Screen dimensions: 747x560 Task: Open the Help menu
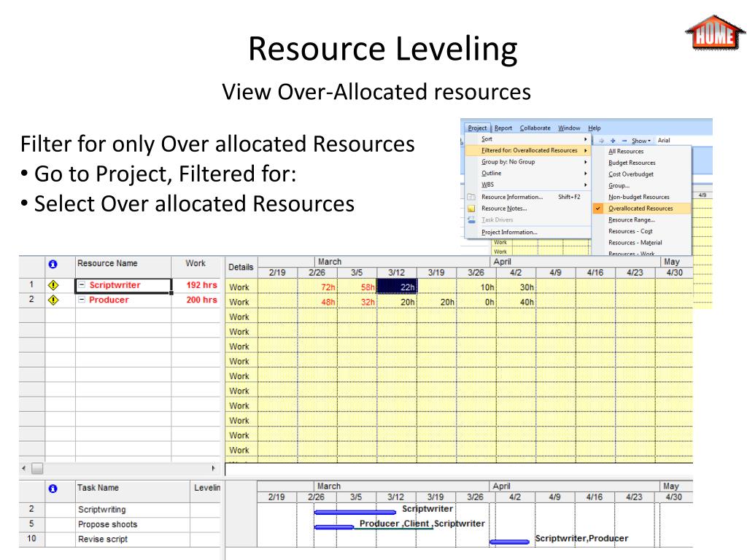click(594, 128)
